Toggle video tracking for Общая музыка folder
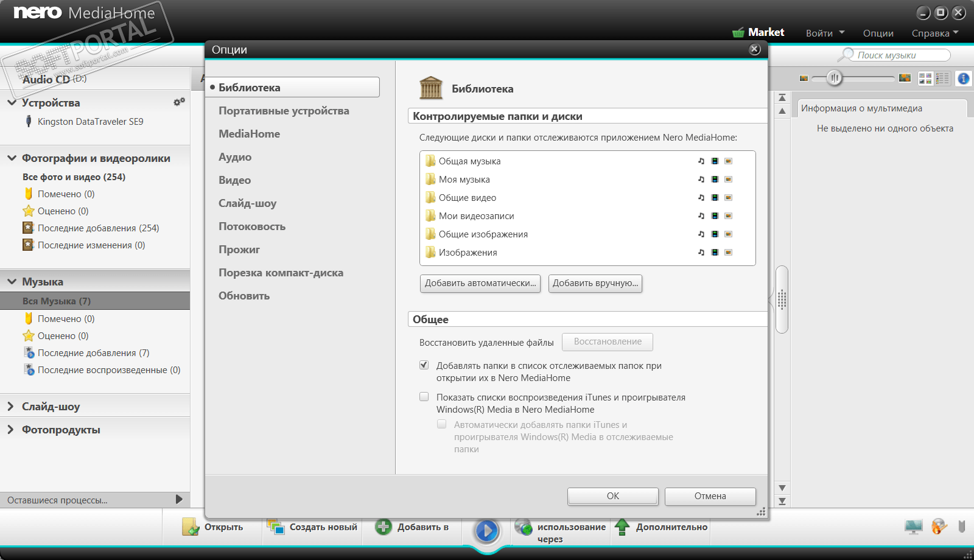The width and height of the screenshot is (974, 560). point(715,161)
